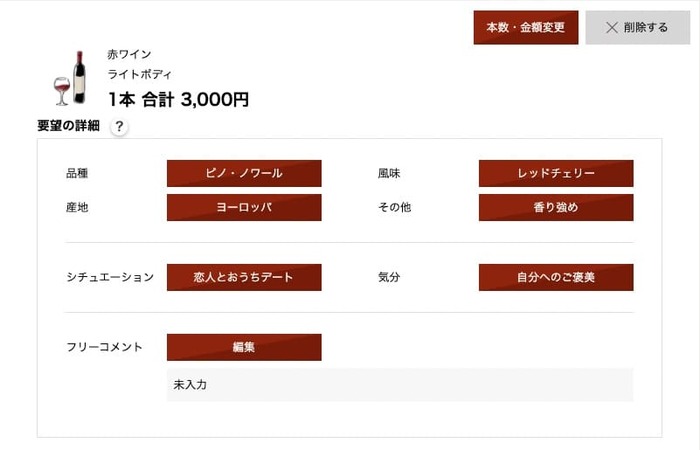The image size is (700, 450).
Task: Change flavor レッドチェリー selection
Action: click(556, 173)
